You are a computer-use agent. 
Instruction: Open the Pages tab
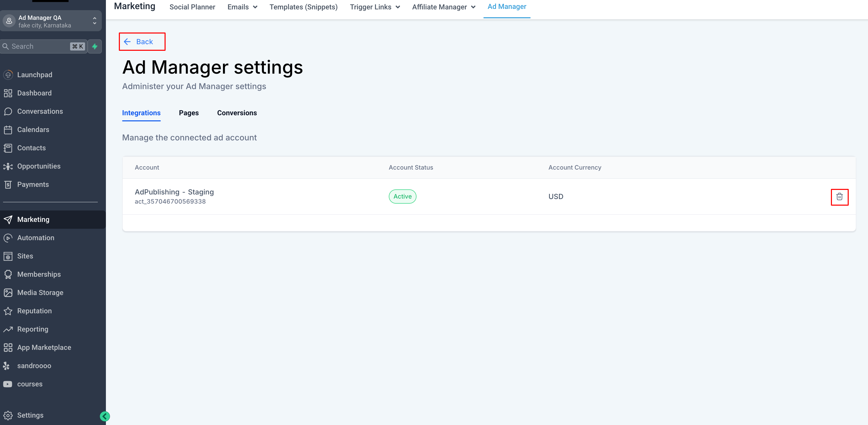[189, 113]
